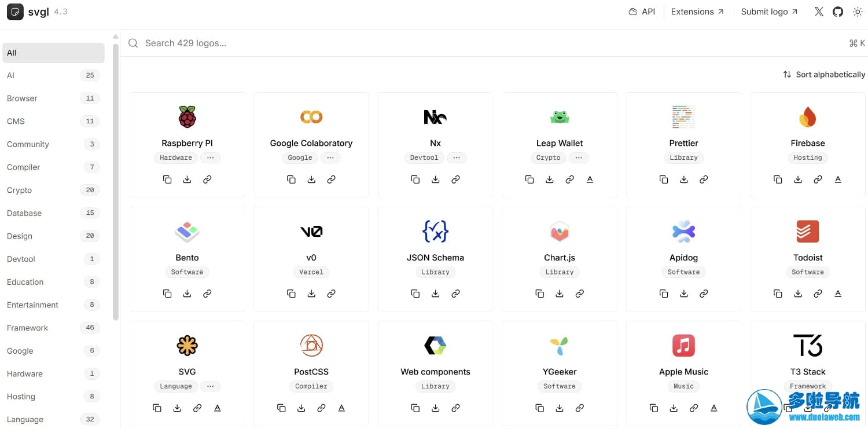Copy the JSON Schema logo
The width and height of the screenshot is (868, 429).
click(415, 294)
